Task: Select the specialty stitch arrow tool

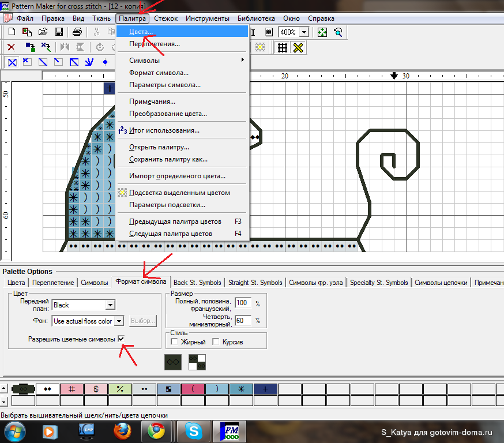Action: [x=89, y=62]
